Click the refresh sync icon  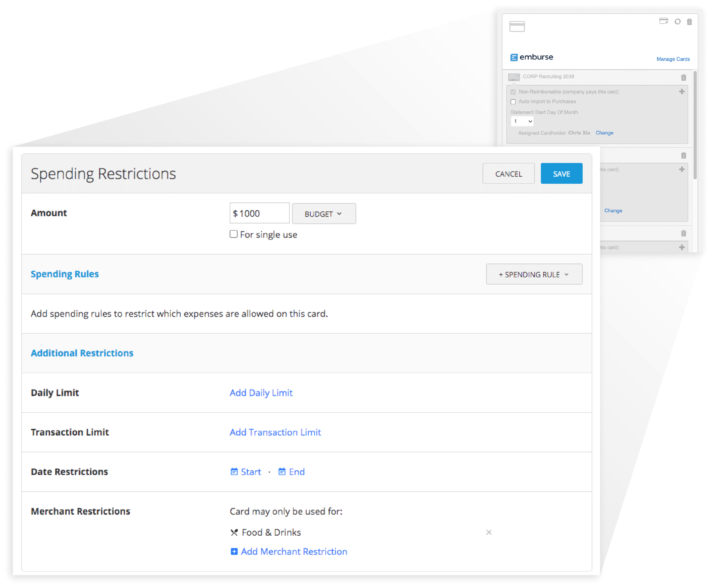(677, 22)
